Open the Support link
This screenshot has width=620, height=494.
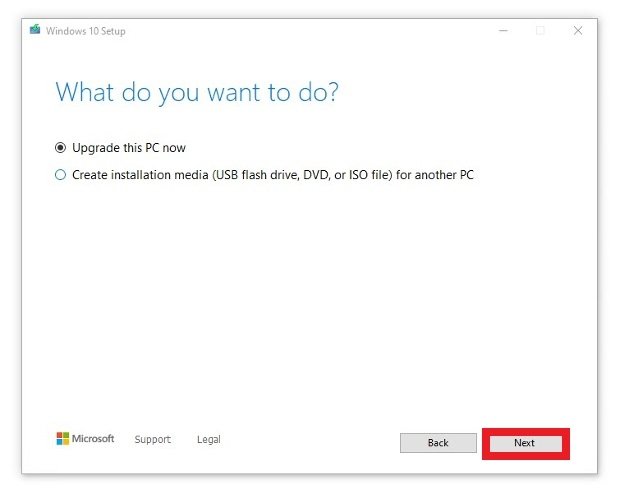(153, 439)
